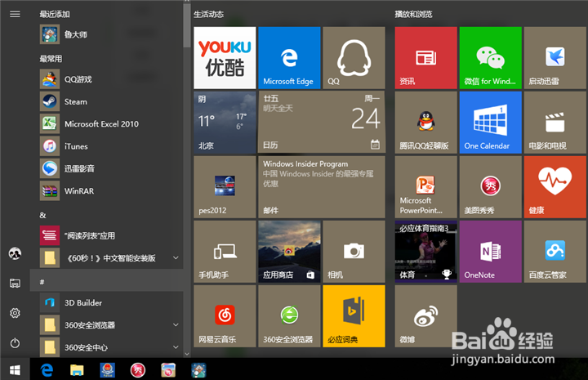Image resolution: width=588 pixels, height=380 pixels.
Task: Open 3D Builder list entry
Action: 106,302
